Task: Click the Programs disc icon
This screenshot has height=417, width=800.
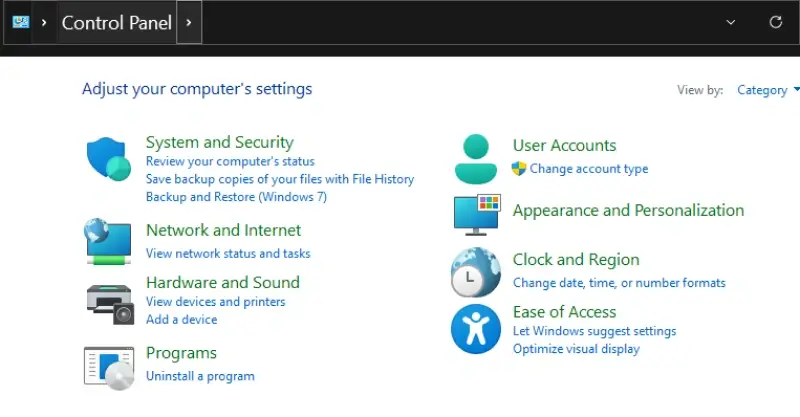Action: tap(109, 368)
